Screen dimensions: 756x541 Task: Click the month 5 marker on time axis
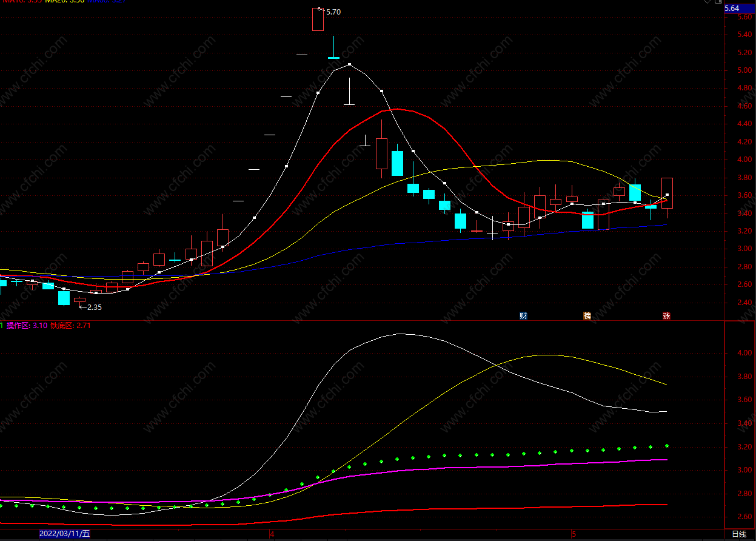pos(574,534)
